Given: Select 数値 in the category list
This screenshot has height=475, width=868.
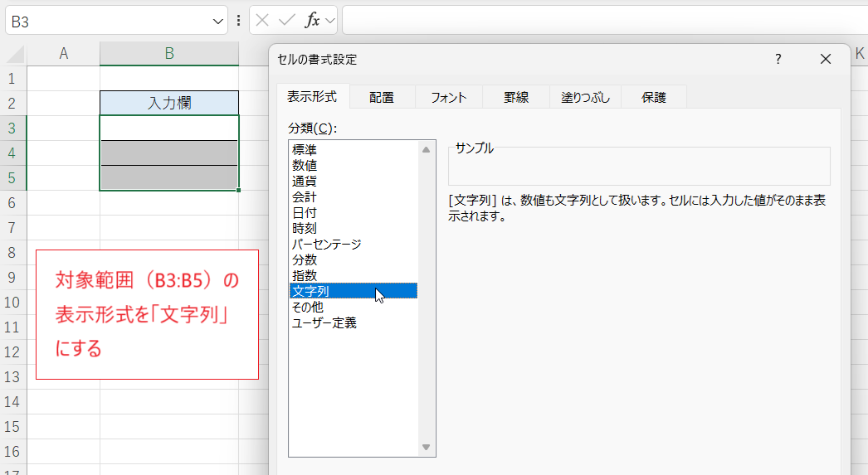Looking at the screenshot, I should point(354,165).
